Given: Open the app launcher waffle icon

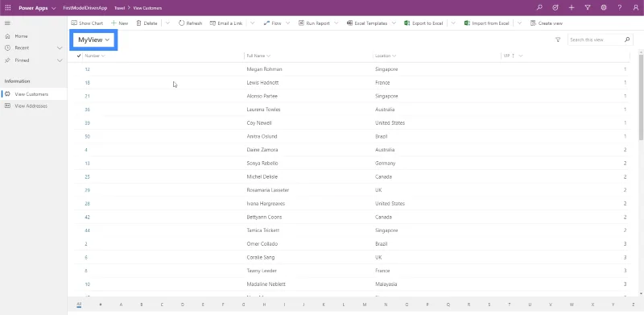Looking at the screenshot, I should pyautogui.click(x=8, y=8).
